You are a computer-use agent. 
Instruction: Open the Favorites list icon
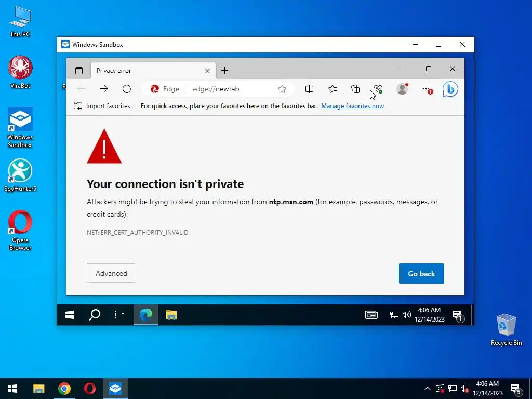pyautogui.click(x=332, y=89)
